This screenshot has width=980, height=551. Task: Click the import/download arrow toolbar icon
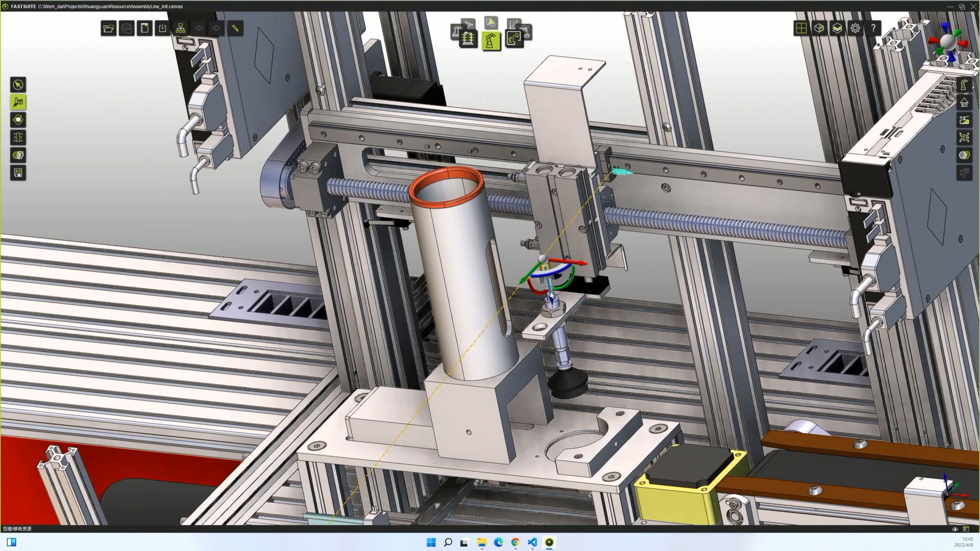[162, 29]
